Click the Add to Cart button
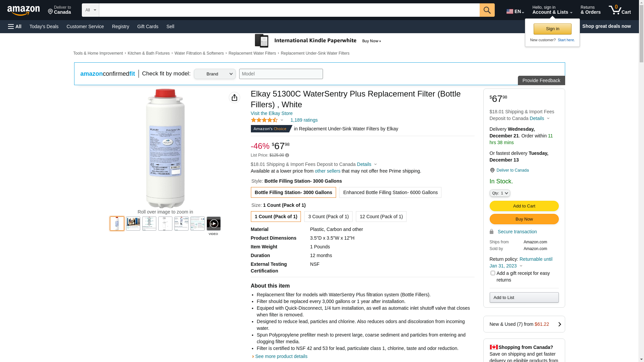Screen dimensions: 644x362 [x=524, y=206]
